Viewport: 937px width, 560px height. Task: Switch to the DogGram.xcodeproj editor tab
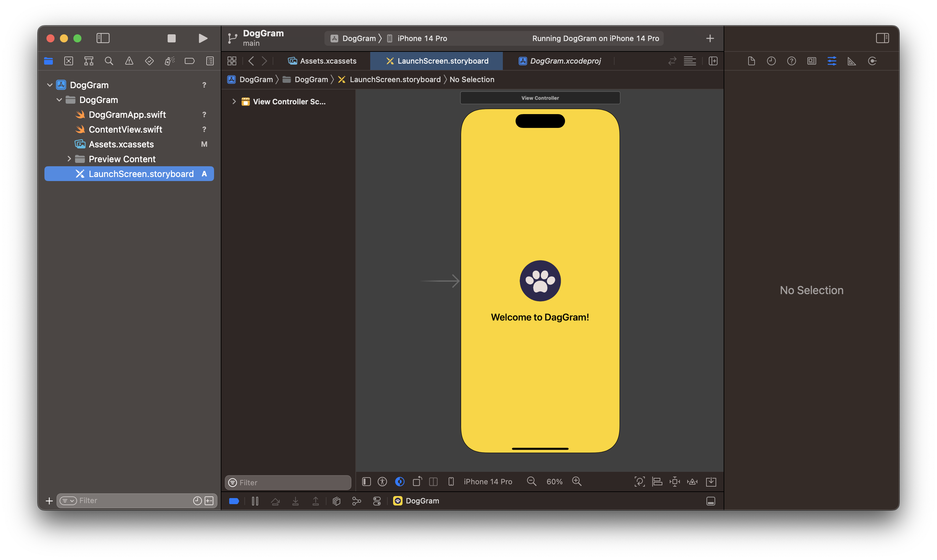(560, 61)
